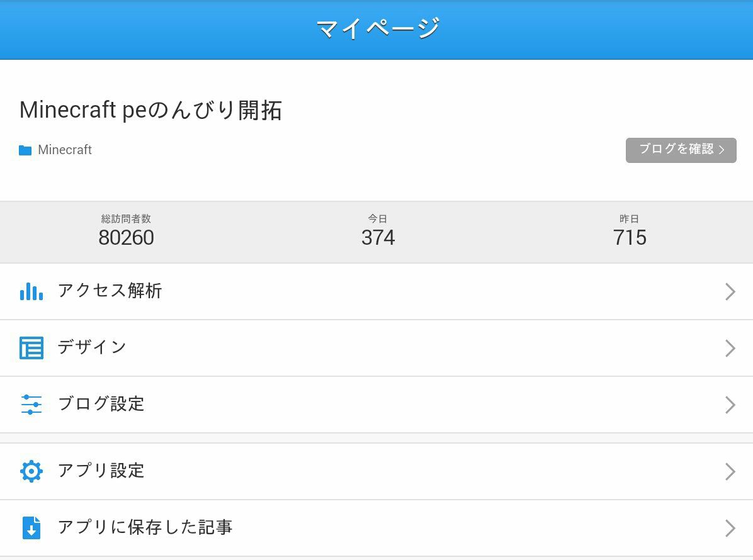This screenshot has width=753, height=560.
Task: Click today's visitor count 374
Action: [378, 238]
